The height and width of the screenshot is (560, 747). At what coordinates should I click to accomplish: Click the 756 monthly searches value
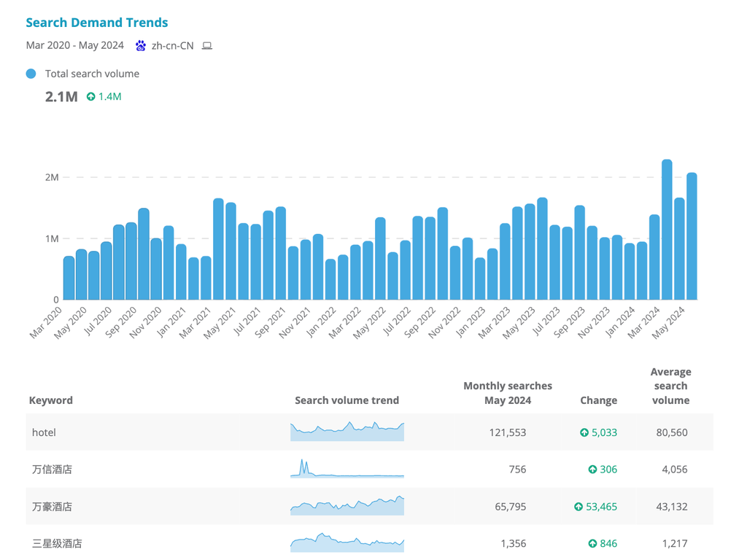[x=517, y=470]
